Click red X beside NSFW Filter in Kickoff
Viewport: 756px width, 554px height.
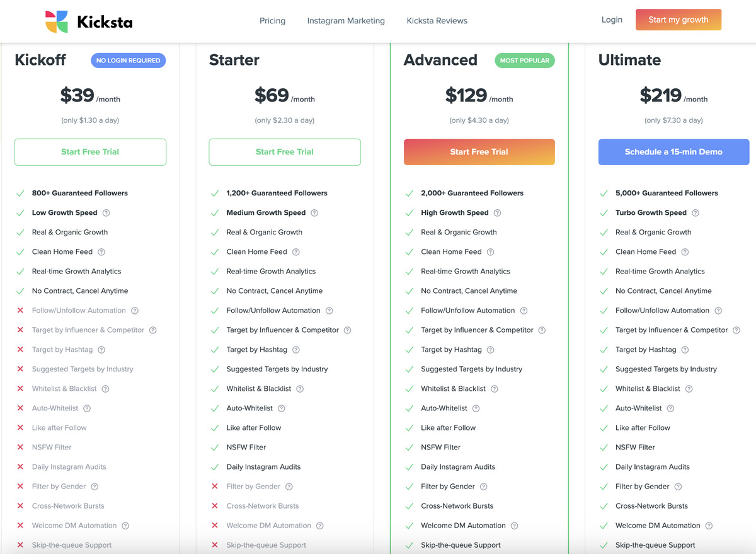coord(21,447)
